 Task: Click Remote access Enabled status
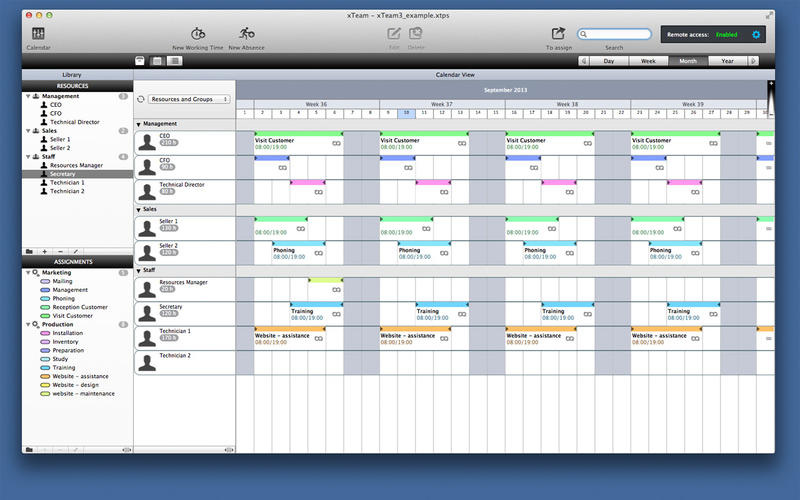click(727, 35)
